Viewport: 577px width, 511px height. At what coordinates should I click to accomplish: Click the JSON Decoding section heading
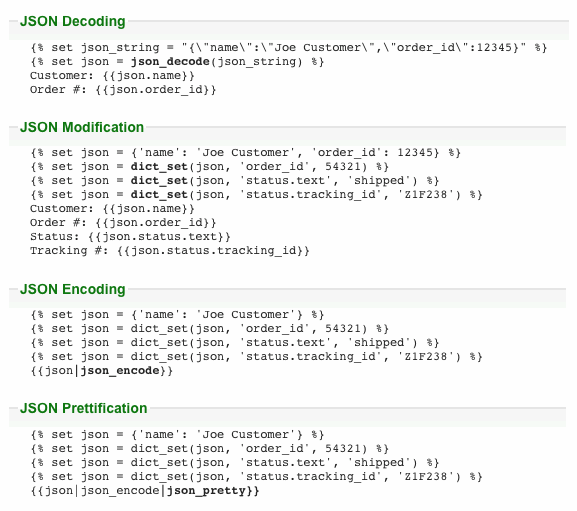[x=72, y=21]
